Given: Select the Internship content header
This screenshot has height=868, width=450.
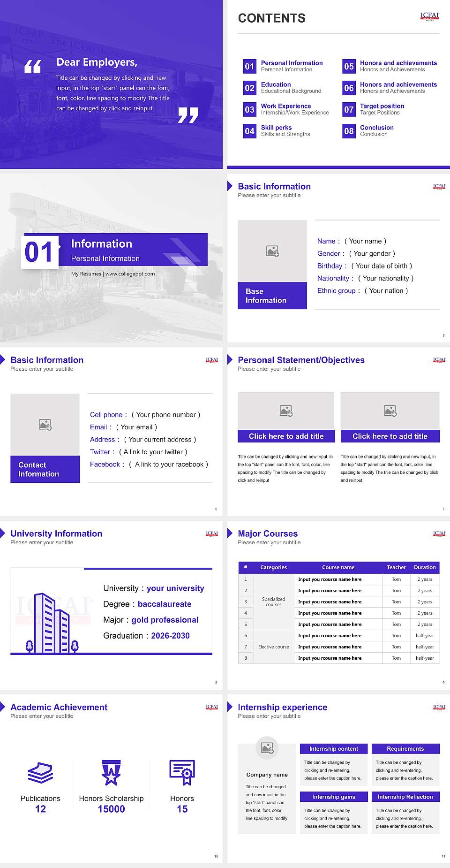Looking at the screenshot, I should (334, 749).
